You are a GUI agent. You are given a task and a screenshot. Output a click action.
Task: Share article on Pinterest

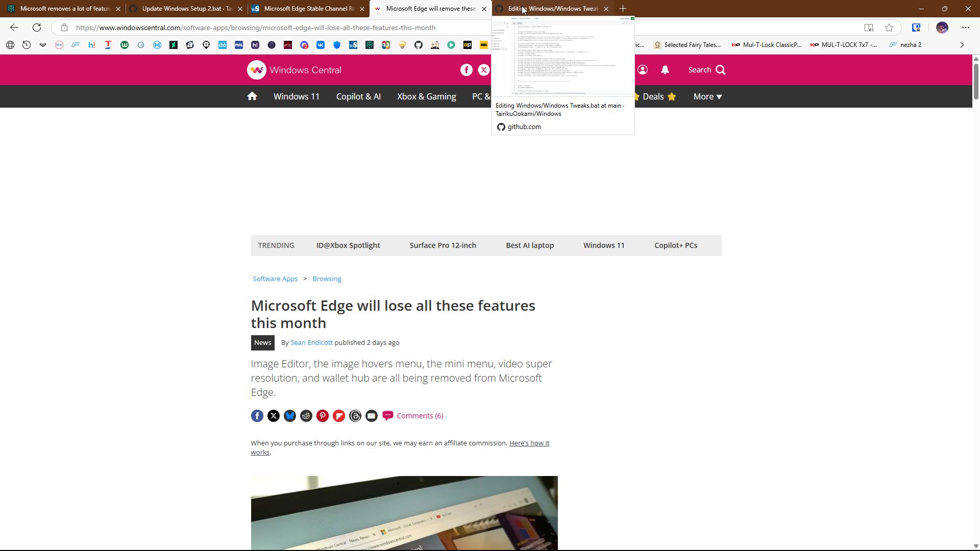point(323,416)
